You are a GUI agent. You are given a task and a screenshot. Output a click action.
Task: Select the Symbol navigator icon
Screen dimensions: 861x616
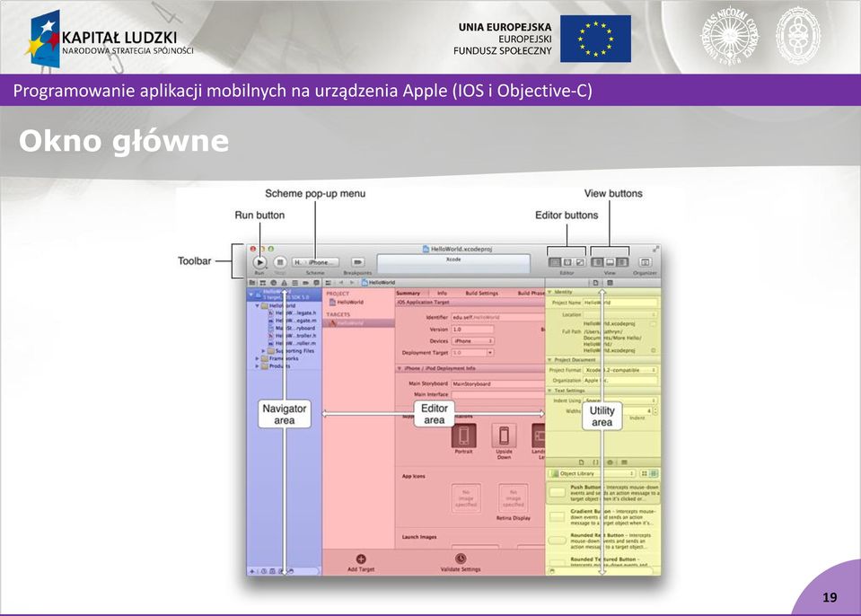[262, 283]
